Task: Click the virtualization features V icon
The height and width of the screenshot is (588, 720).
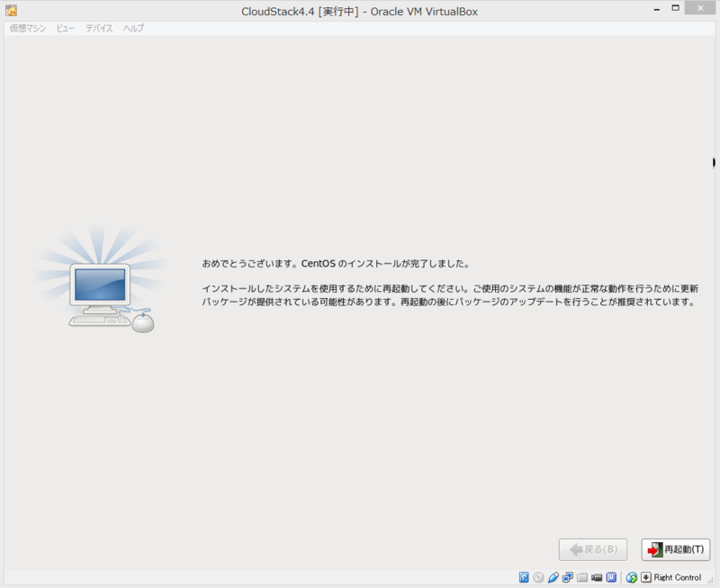Action: pos(611,577)
